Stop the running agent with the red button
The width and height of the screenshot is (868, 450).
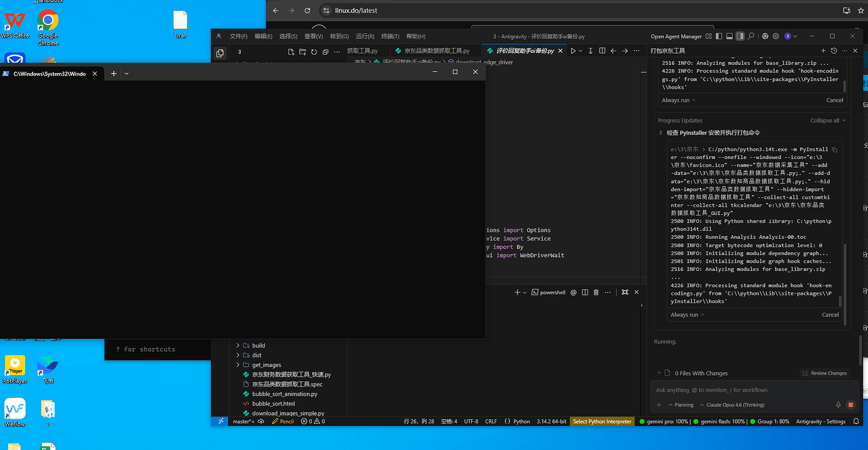tap(850, 405)
